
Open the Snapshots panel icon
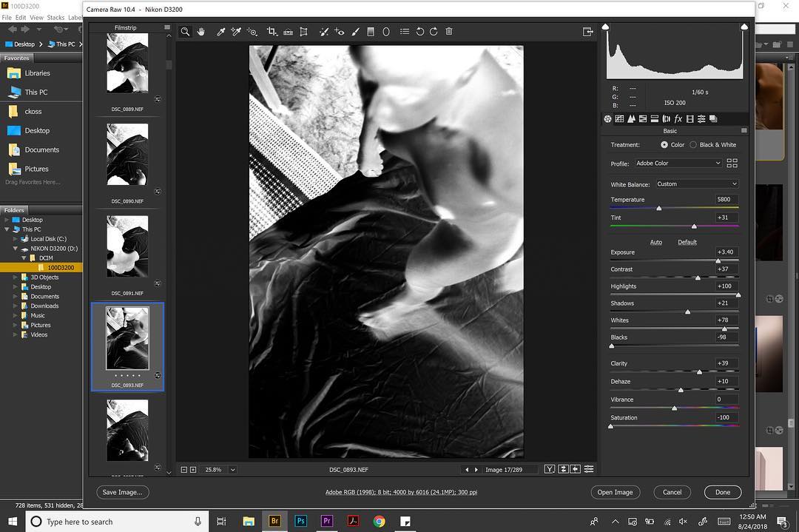pos(713,118)
